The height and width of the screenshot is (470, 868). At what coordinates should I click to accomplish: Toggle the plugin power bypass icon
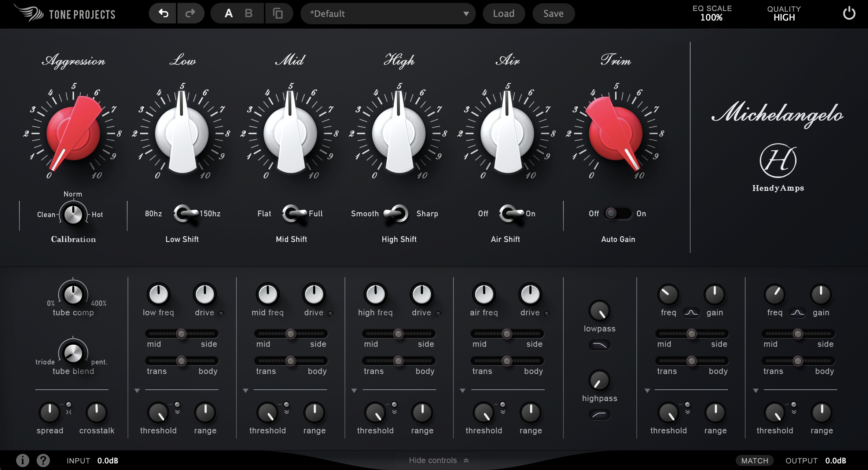click(x=849, y=14)
